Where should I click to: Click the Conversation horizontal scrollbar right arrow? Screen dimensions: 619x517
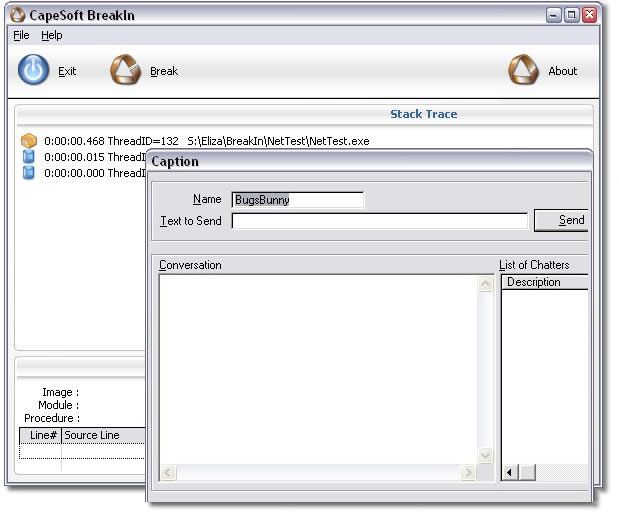468,472
